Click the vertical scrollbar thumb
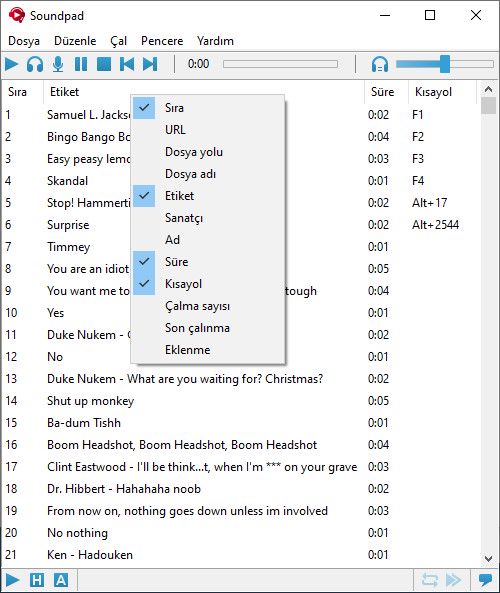This screenshot has height=593, width=500. tap(488, 106)
